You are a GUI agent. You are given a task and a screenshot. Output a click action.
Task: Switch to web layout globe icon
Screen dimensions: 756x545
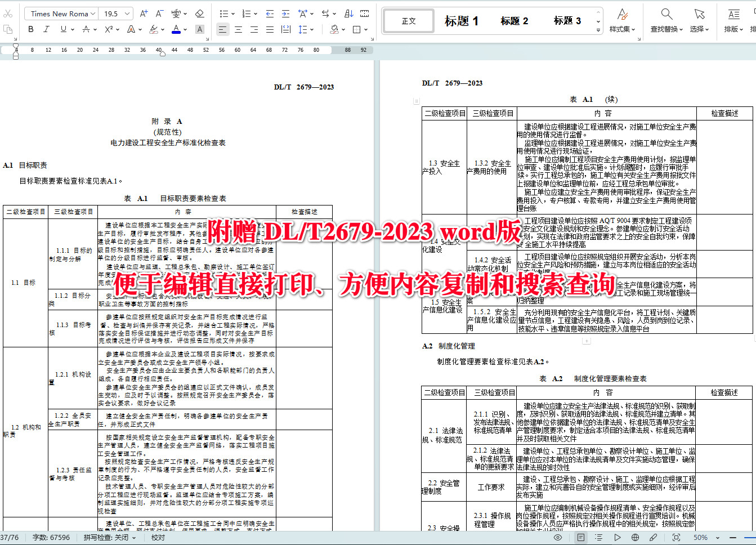tap(635, 538)
